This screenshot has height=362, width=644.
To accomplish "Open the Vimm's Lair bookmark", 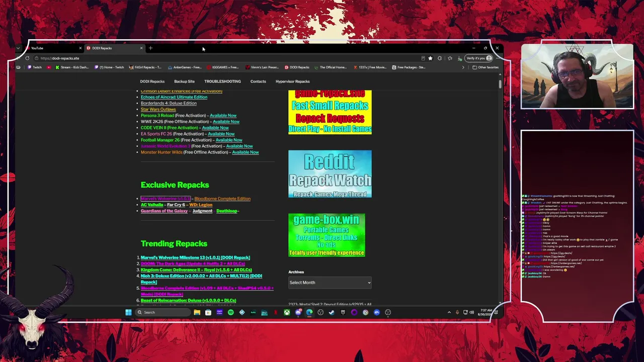I will (262, 67).
